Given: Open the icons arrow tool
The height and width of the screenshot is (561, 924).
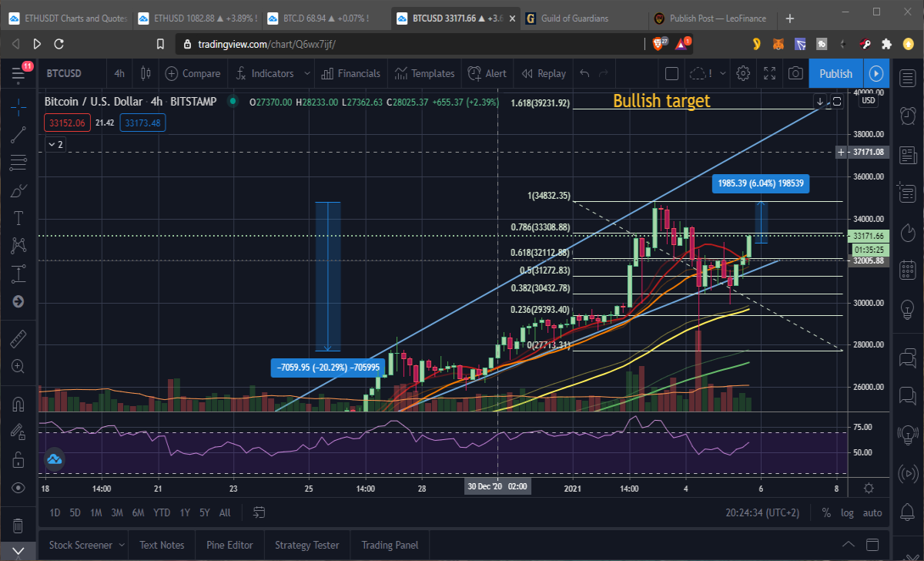Looking at the screenshot, I should pyautogui.click(x=18, y=301).
